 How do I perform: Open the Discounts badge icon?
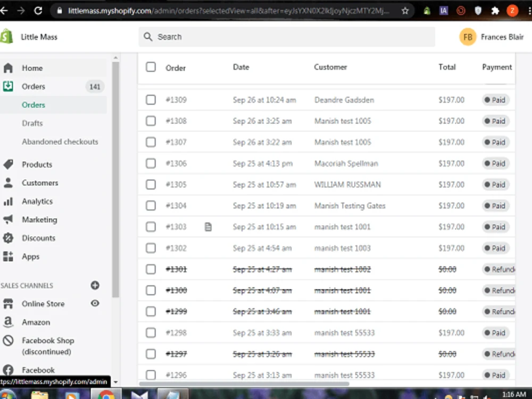(8, 238)
